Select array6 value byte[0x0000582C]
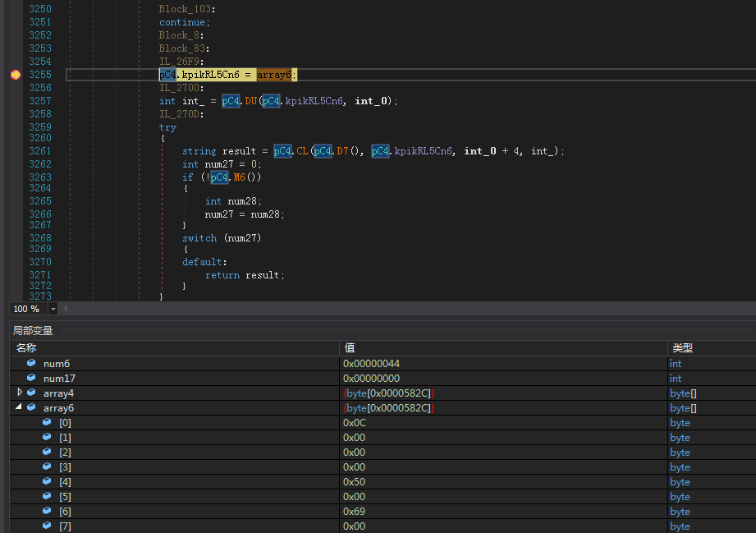Image resolution: width=756 pixels, height=533 pixels. [388, 408]
